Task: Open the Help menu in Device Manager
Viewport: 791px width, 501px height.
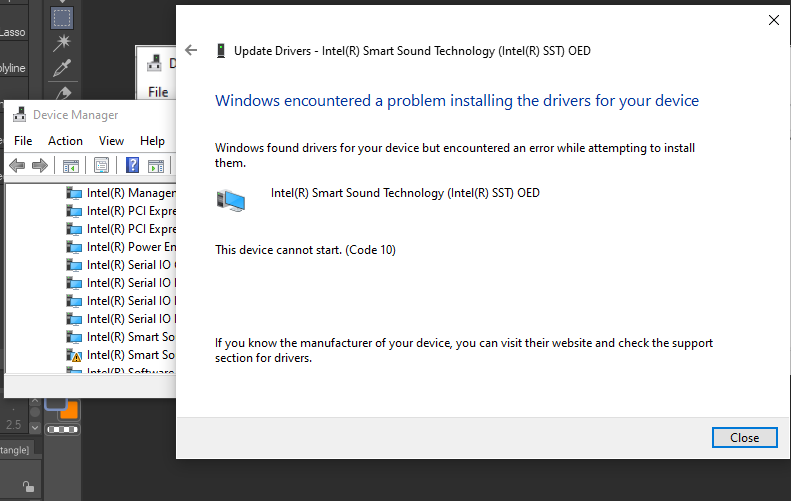Action: [x=152, y=141]
